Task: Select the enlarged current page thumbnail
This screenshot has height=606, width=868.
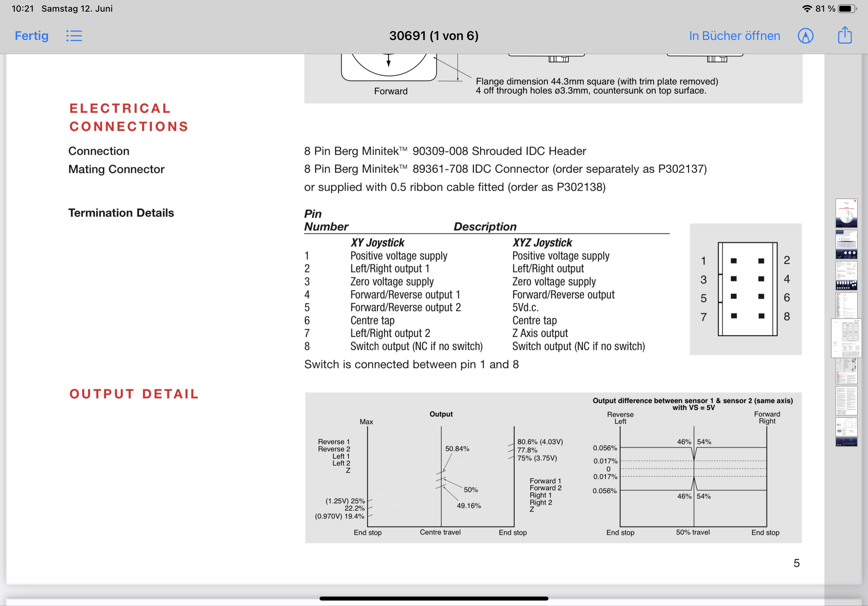Action: [x=846, y=338]
